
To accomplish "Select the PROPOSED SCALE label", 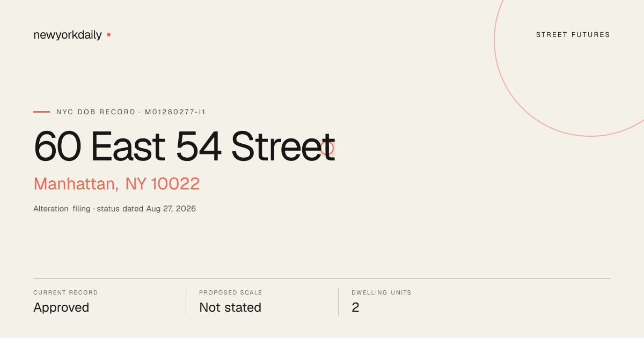I will tap(231, 293).
